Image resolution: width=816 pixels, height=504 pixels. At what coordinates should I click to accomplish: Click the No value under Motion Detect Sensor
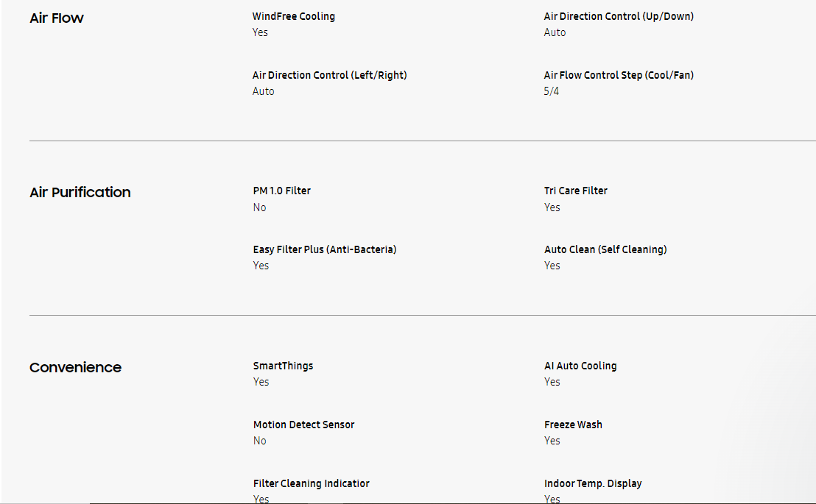259,441
